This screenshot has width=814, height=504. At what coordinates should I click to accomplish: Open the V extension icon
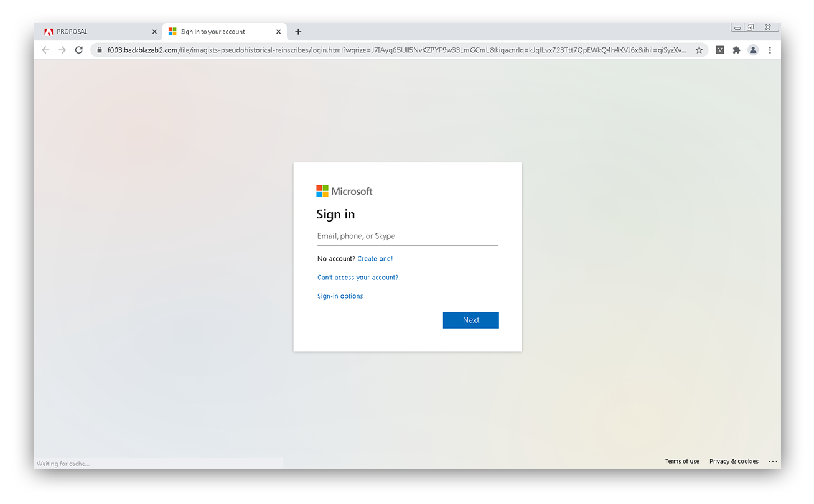720,50
